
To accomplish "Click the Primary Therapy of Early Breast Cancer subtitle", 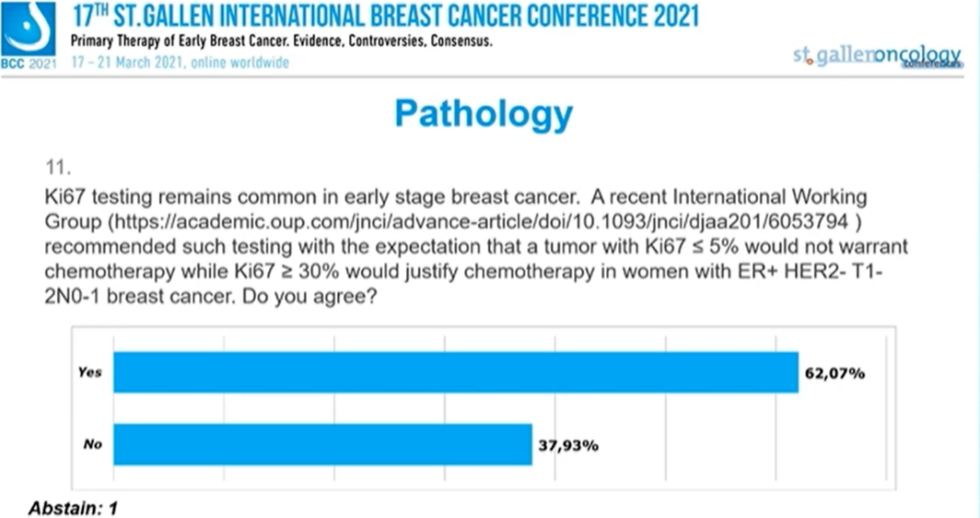I will coord(284,44).
